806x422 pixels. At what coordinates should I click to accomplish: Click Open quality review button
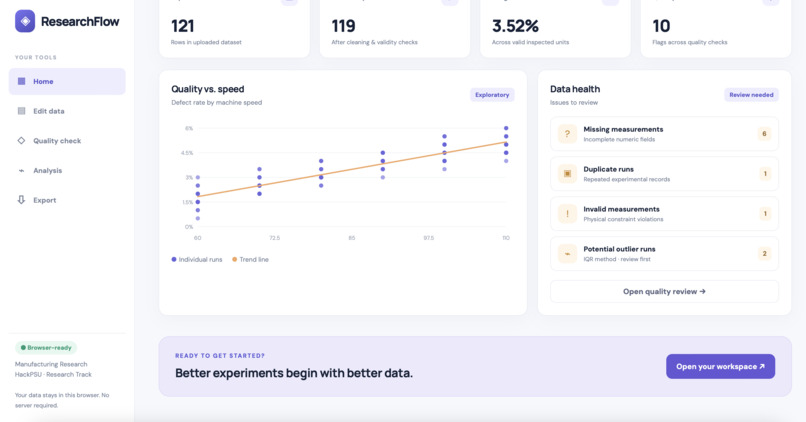coord(664,291)
